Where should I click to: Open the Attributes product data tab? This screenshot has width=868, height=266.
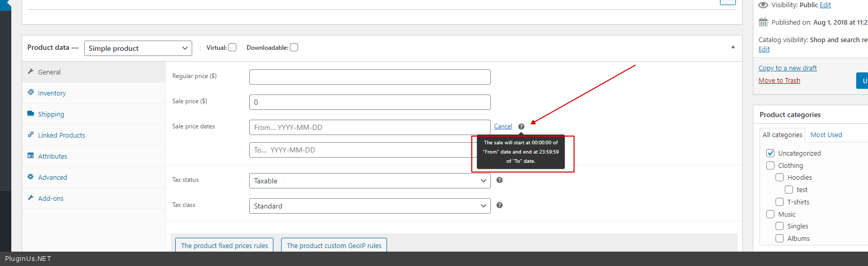click(94, 156)
